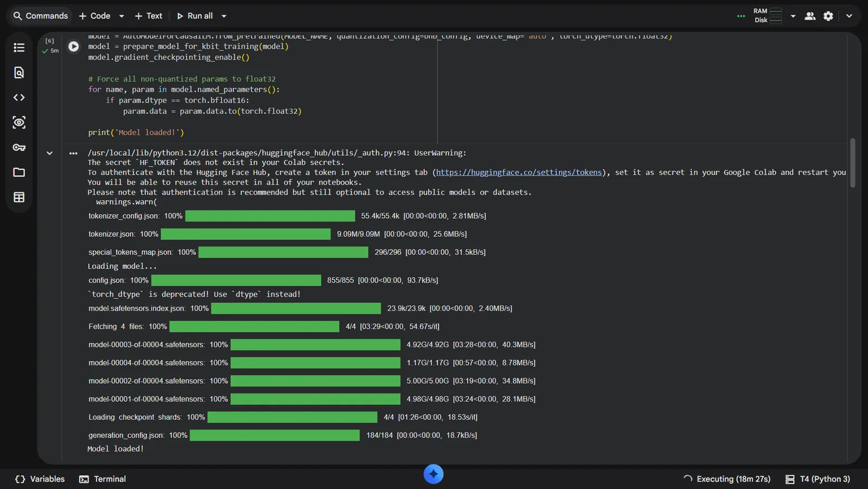Click the Executing (18m 27s) status

pyautogui.click(x=727, y=479)
